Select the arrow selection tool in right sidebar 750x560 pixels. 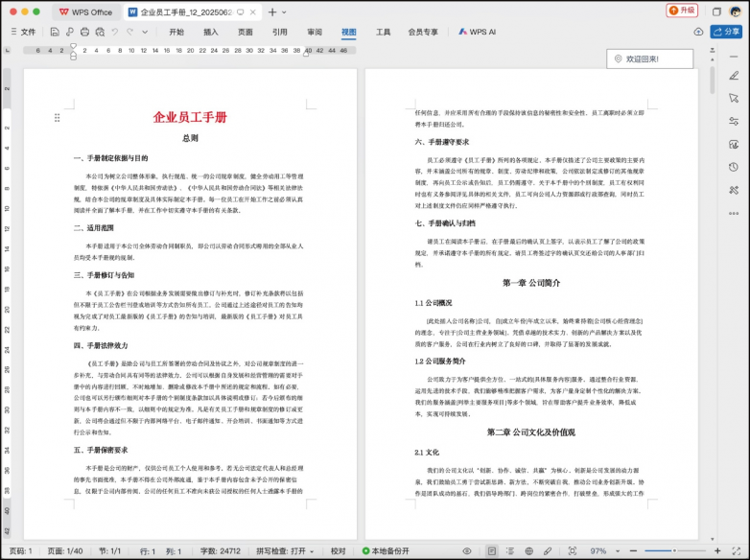(734, 98)
